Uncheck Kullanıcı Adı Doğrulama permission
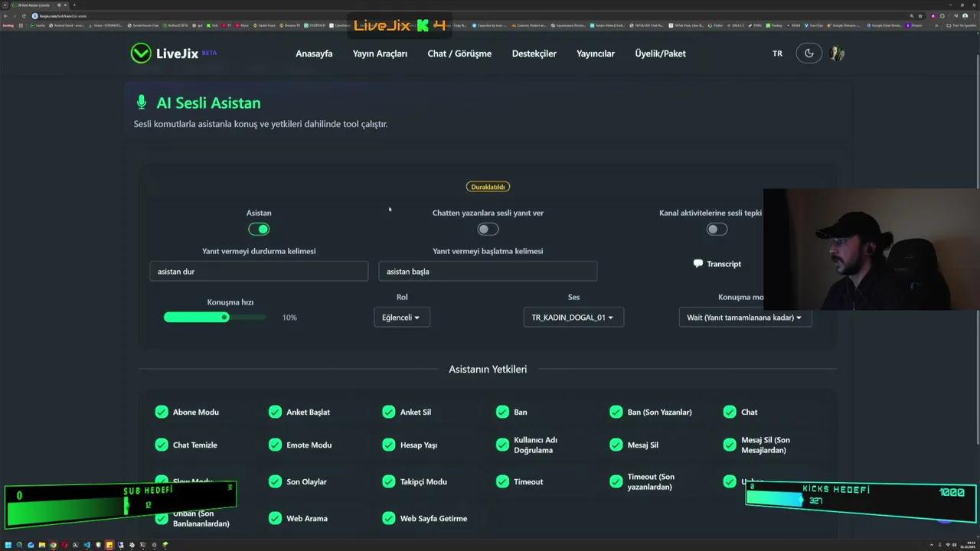The width and height of the screenshot is (980, 551). pyautogui.click(x=502, y=445)
